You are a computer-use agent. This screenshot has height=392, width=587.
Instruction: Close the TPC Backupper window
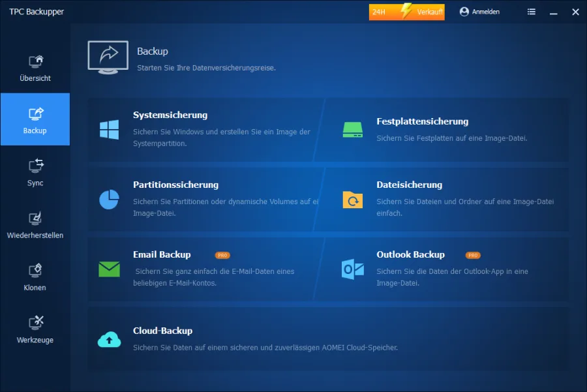576,12
